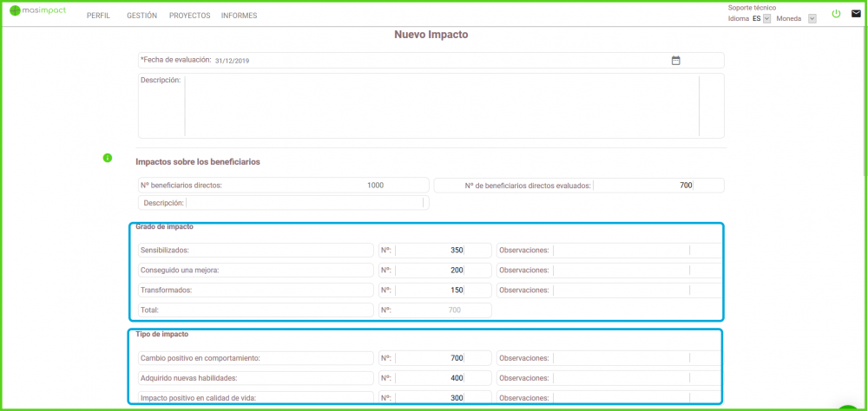This screenshot has width=868, height=411.
Task: Open the mail envelope icon
Action: click(856, 14)
